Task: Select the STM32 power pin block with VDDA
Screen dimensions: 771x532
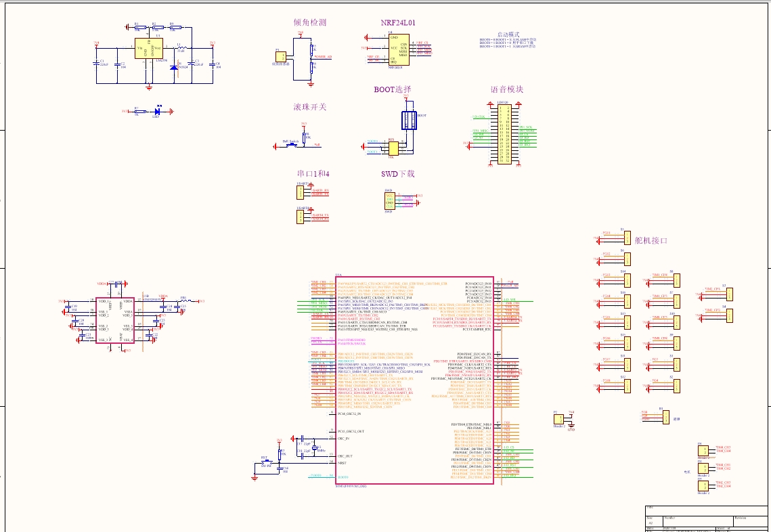Action: pyautogui.click(x=114, y=320)
